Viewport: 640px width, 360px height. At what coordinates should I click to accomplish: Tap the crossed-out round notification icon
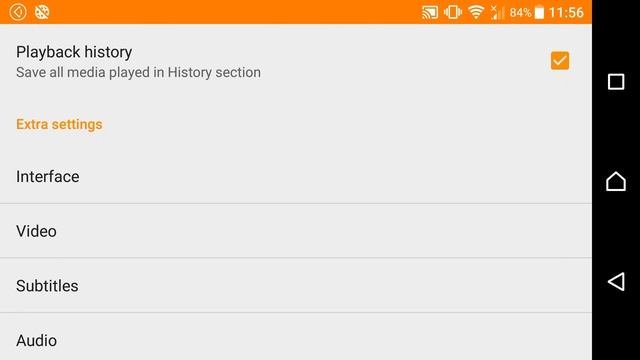(42, 12)
